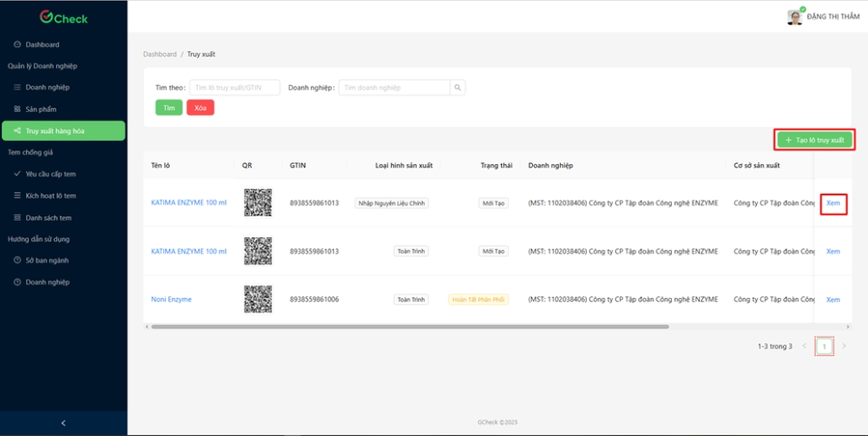Click the Loại hình sản xuất column header
This screenshot has height=436, width=868.
(x=404, y=165)
